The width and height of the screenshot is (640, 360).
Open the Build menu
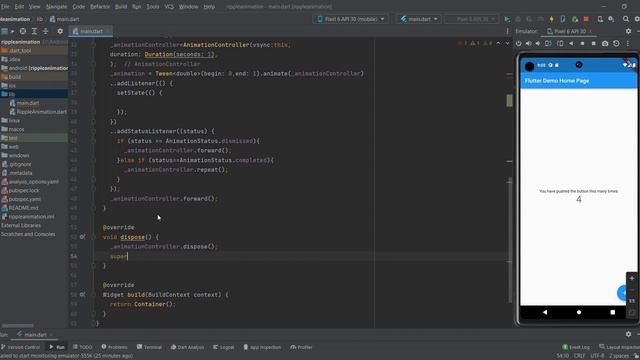[121, 7]
